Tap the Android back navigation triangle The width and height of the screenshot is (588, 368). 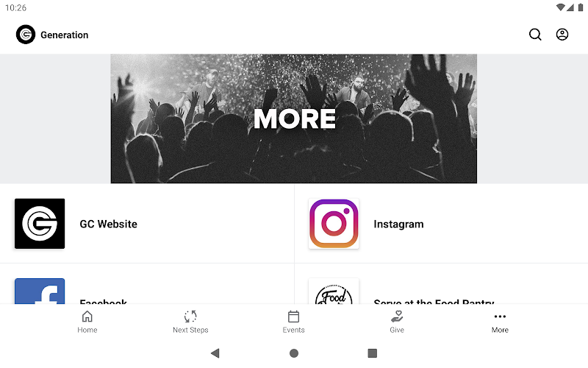coord(215,353)
